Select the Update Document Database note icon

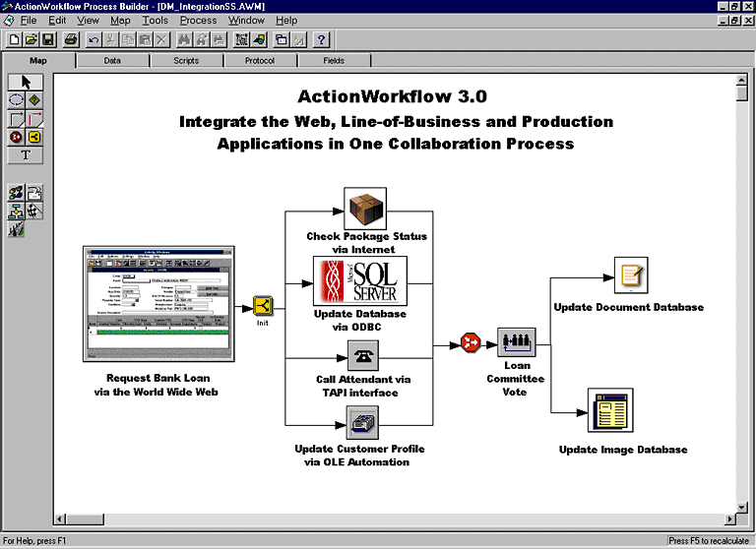[x=631, y=275]
